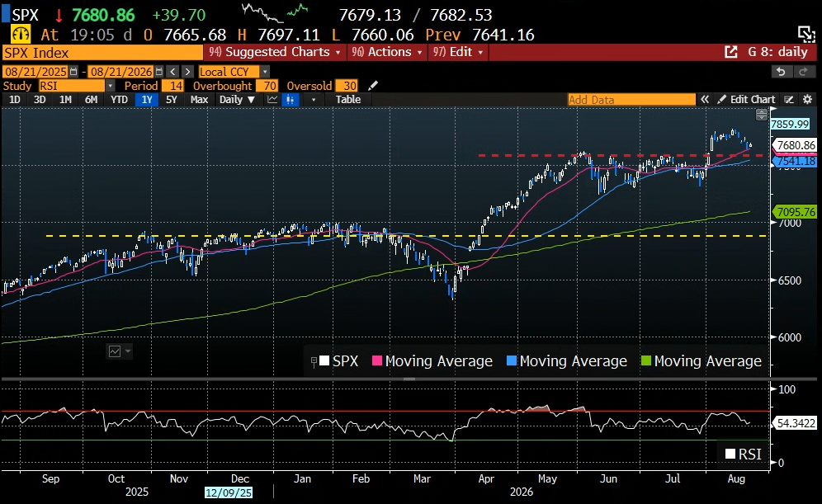This screenshot has height=504, width=822.
Task: Click the small chart-type icon in lower left panel
Action: (114, 351)
